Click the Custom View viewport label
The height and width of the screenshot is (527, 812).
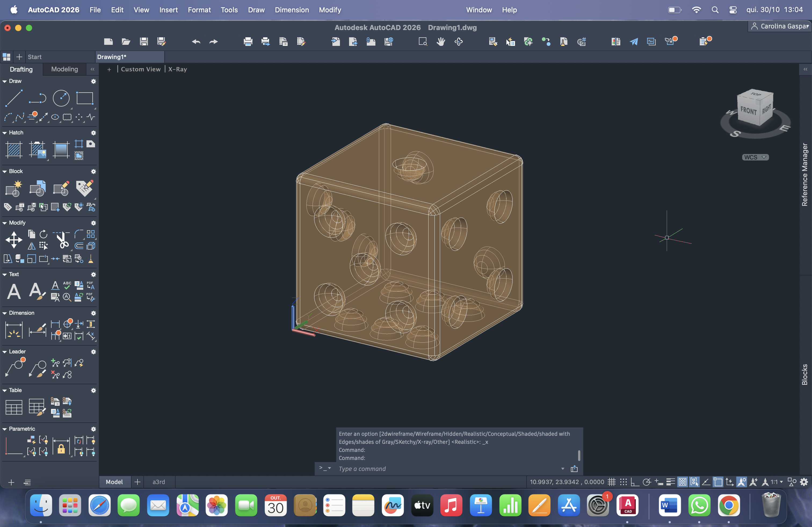coord(140,69)
